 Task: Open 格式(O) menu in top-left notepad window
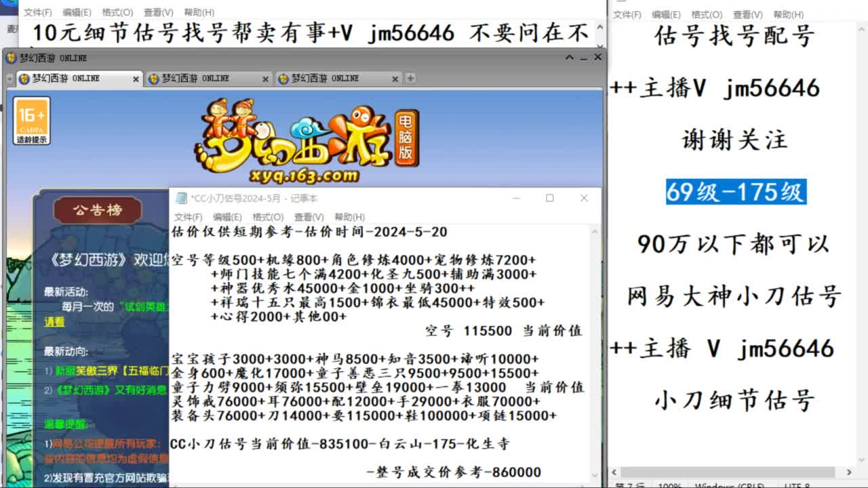pos(117,12)
